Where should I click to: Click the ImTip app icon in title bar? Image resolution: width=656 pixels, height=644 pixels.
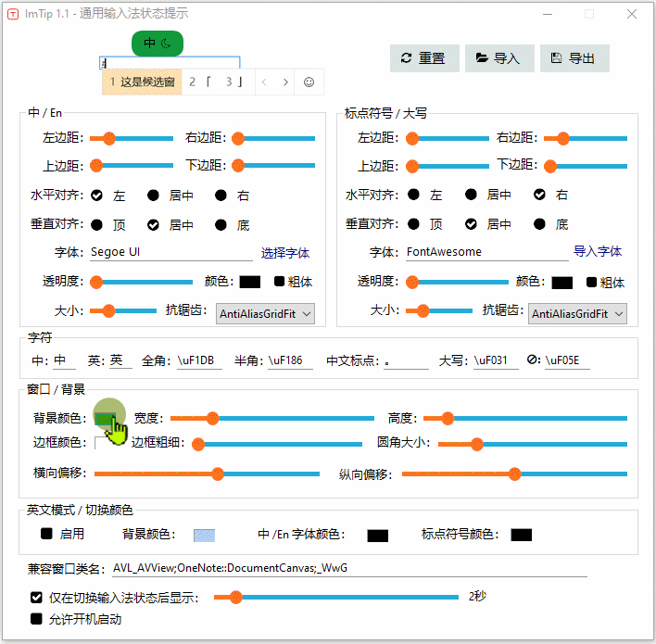(x=13, y=14)
